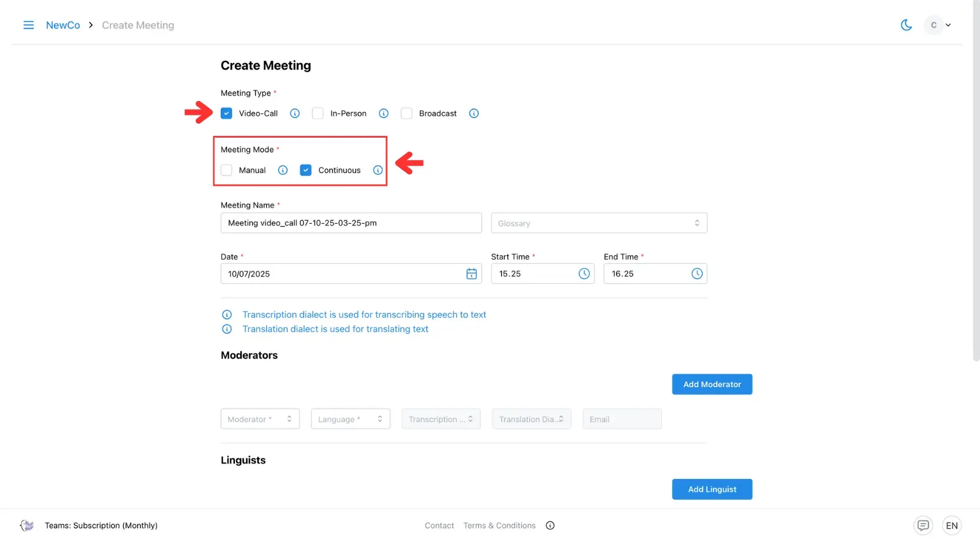Image resolution: width=980 pixels, height=542 pixels.
Task: Click the Broadcast info icon
Action: pos(473,114)
